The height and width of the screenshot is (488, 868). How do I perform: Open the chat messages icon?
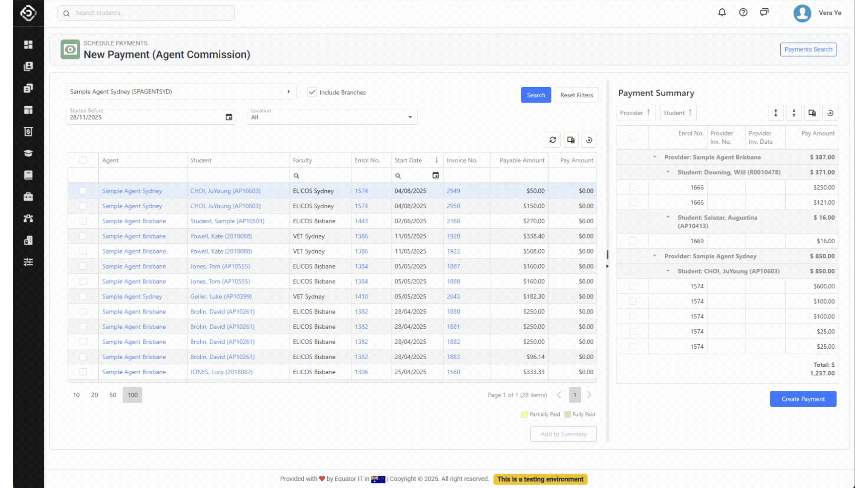(x=764, y=13)
